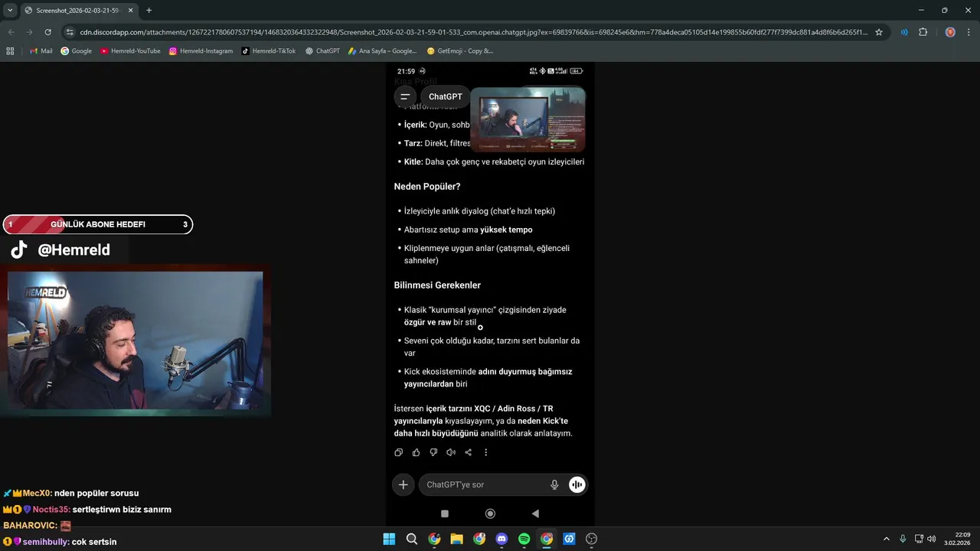Screen dimensions: 980x551
Task: Tap the plus attachment button in ChatGPT
Action: click(x=403, y=484)
